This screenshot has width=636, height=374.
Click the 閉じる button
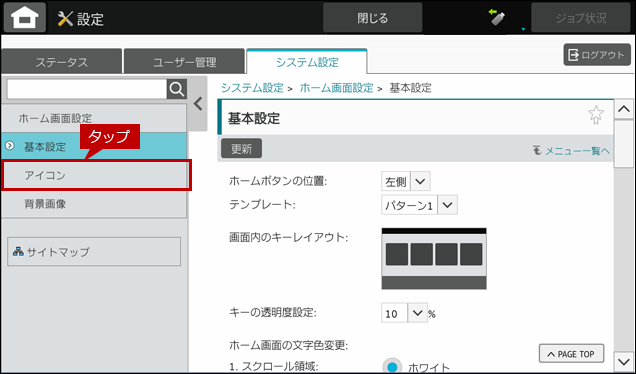click(x=372, y=18)
